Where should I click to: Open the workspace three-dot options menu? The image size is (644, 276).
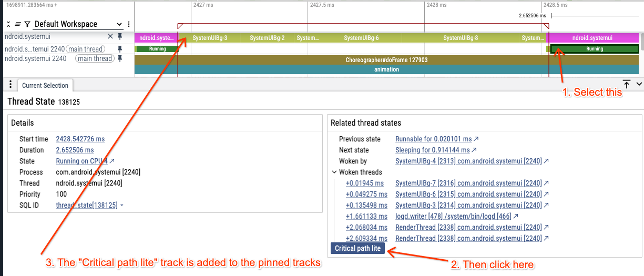tap(129, 24)
